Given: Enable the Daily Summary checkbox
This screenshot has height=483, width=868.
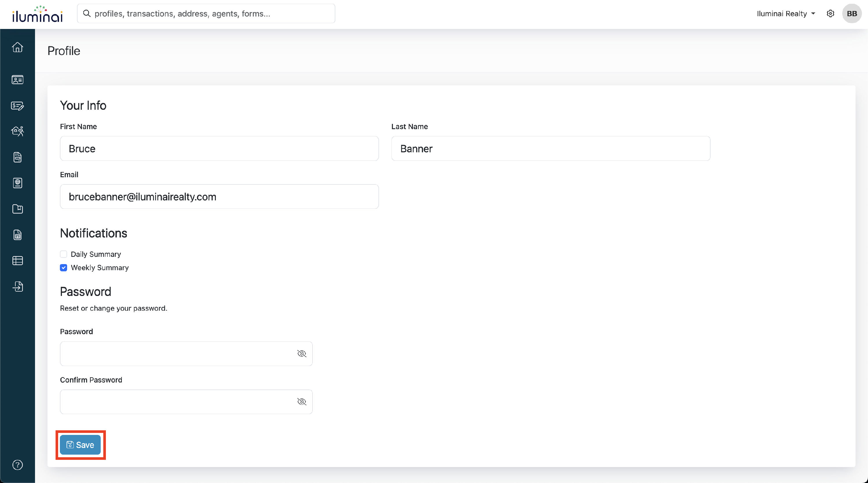Looking at the screenshot, I should click(x=63, y=254).
